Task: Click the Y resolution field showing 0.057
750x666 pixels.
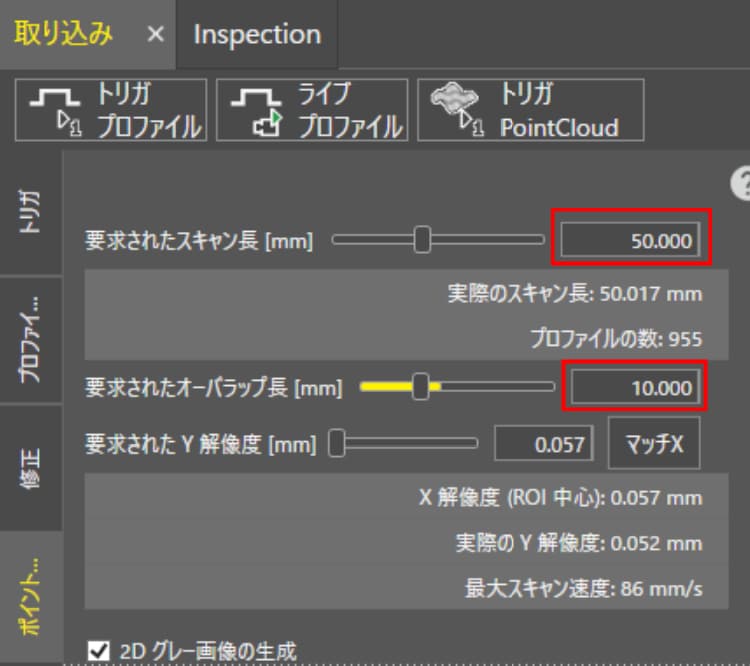Action: point(545,444)
